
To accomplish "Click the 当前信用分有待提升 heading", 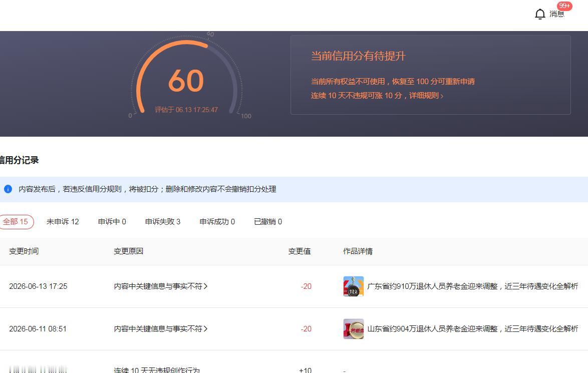I will click(x=358, y=56).
